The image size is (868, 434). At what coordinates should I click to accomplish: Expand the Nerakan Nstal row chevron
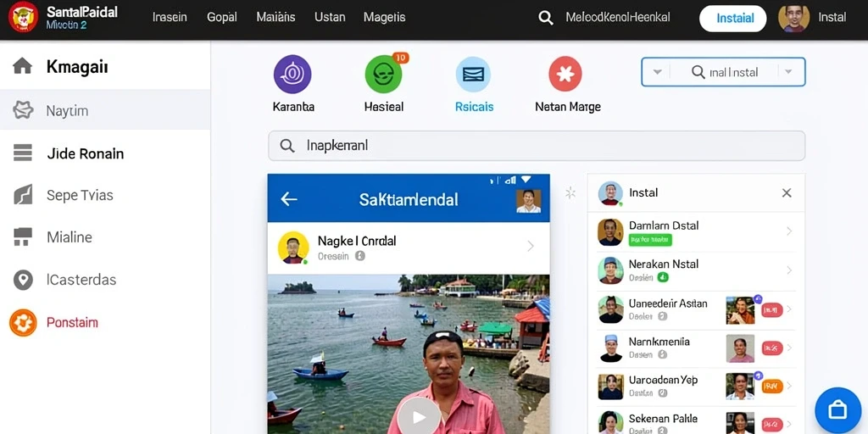tap(789, 270)
